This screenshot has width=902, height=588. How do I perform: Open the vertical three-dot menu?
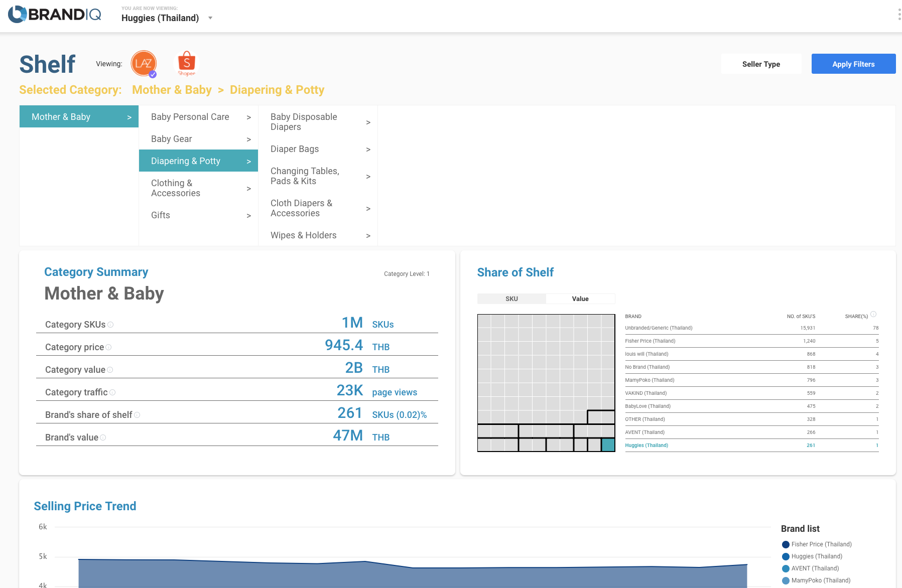[898, 14]
